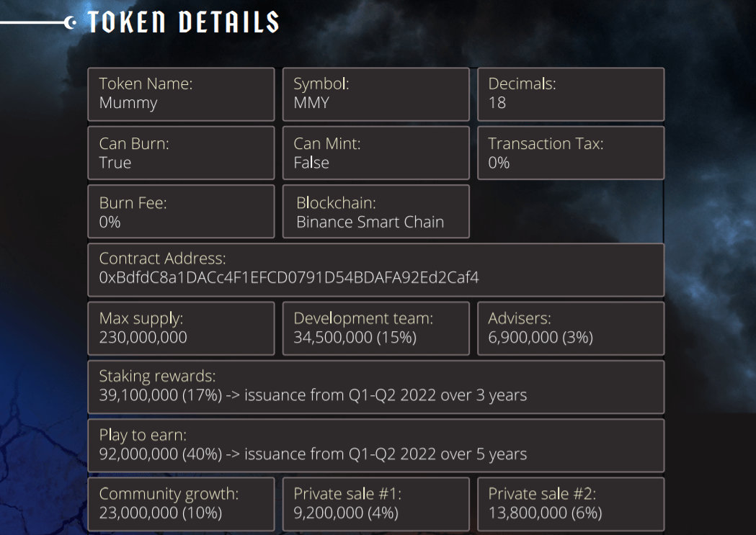Select the Burn Fee card
756x535 pixels.
point(181,212)
